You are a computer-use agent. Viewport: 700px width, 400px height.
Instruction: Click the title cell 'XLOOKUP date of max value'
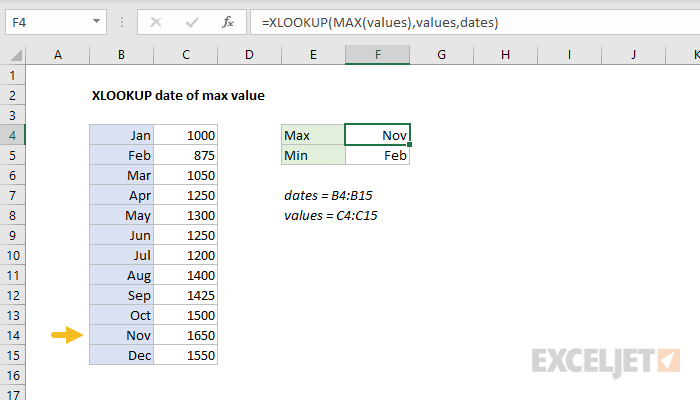[178, 96]
